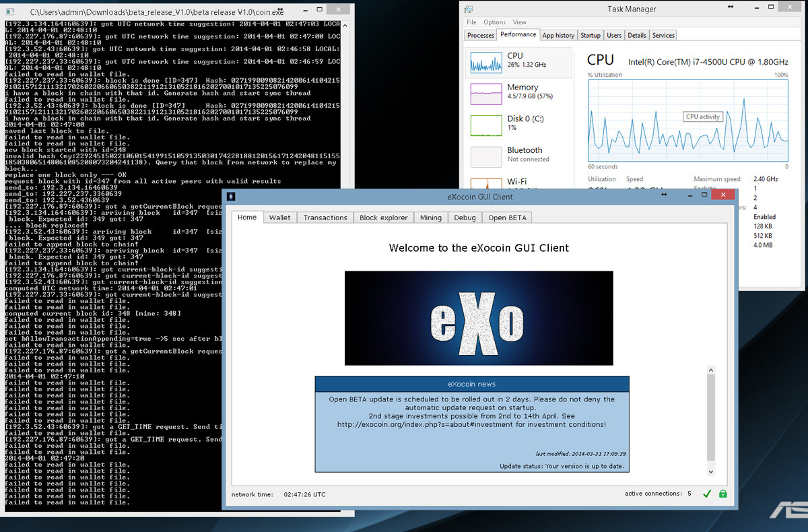Click the coin.exe console title path
Viewport: 808px width, 532px height.
157,13
